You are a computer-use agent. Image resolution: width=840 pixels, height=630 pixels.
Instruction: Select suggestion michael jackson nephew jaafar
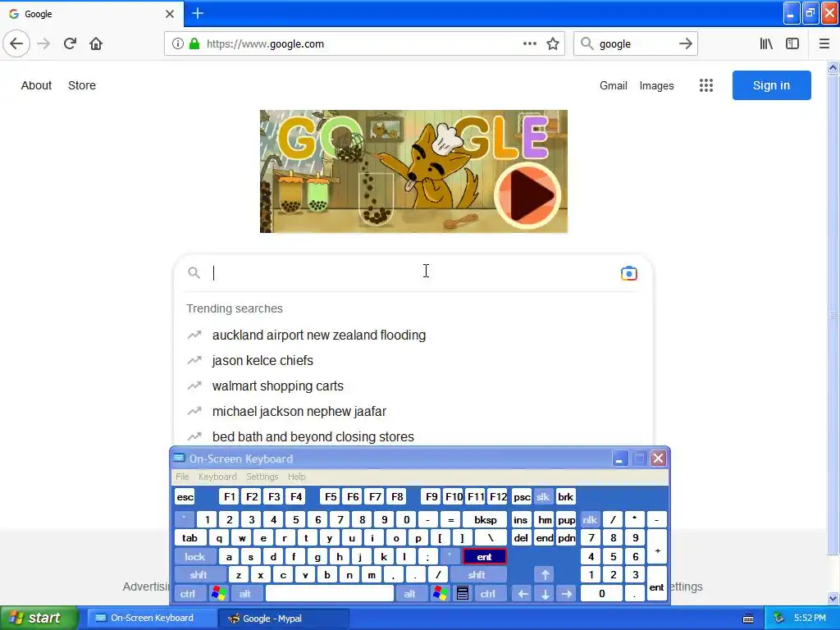(x=413, y=412)
